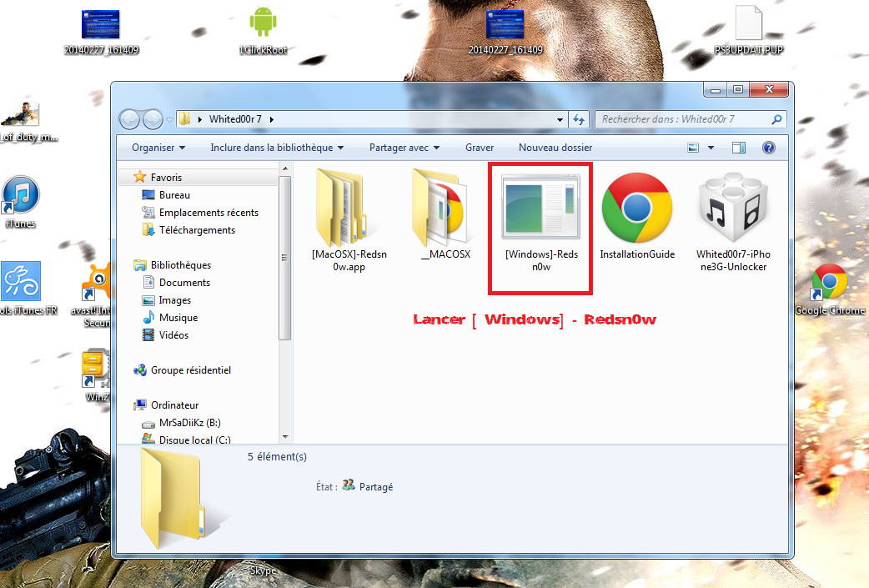Image resolution: width=869 pixels, height=588 pixels.
Task: Click the Forward navigation arrow
Action: [x=153, y=119]
